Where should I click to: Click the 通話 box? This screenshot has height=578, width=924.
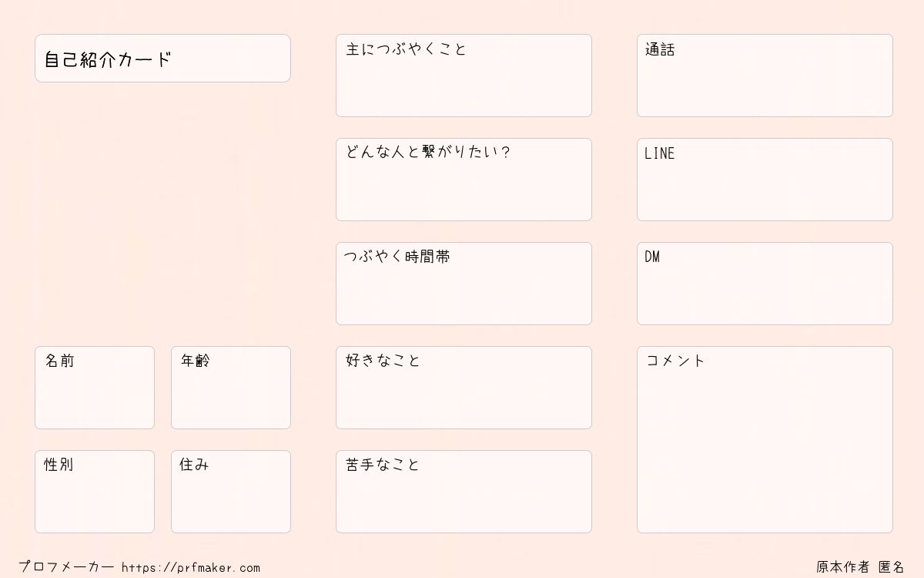(765, 76)
